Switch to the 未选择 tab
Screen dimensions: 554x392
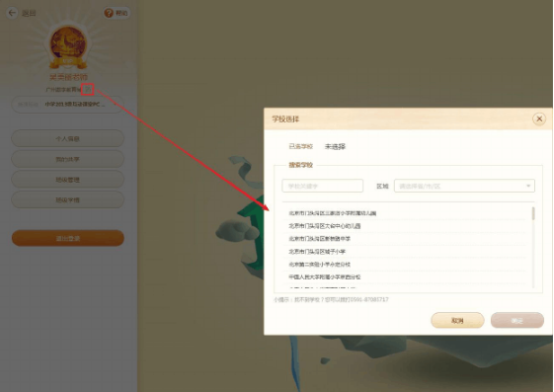click(335, 146)
